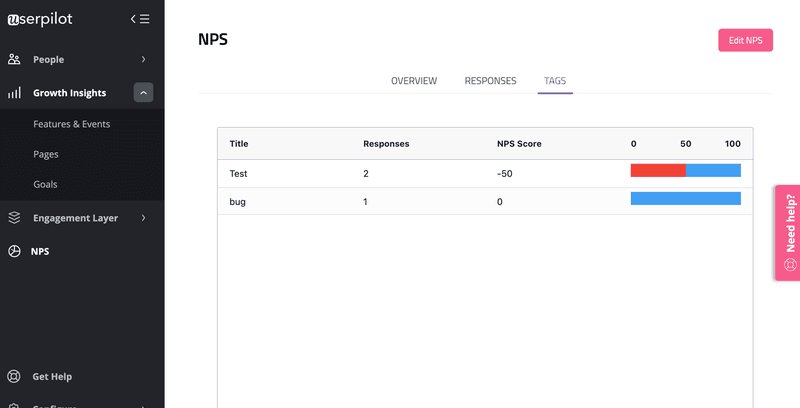Click lifebuoy icon on Need help tab
The image size is (800, 408).
[x=790, y=265]
